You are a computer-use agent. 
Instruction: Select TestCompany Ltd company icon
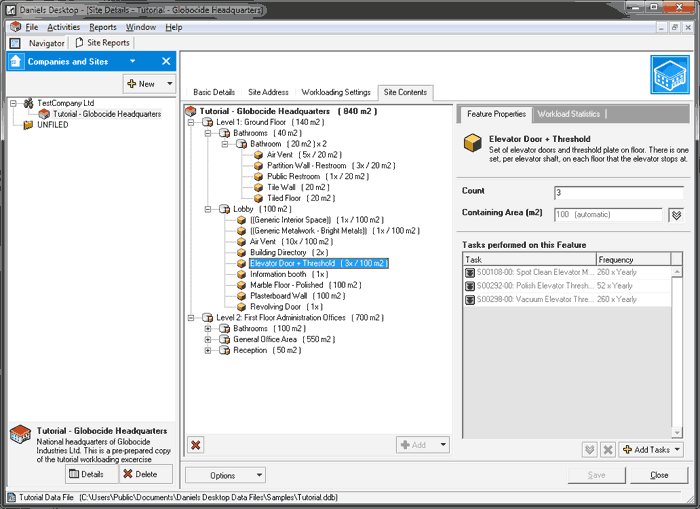click(x=28, y=103)
